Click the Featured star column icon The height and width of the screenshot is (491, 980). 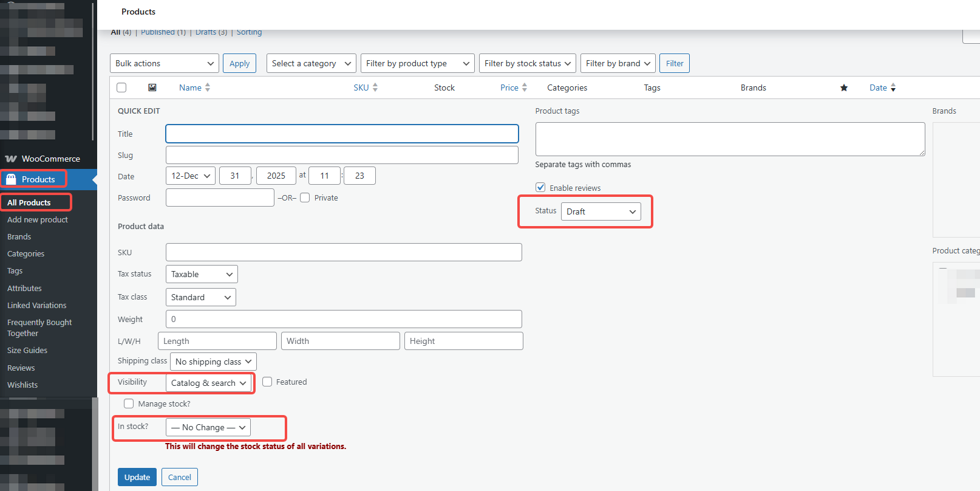pyautogui.click(x=844, y=88)
